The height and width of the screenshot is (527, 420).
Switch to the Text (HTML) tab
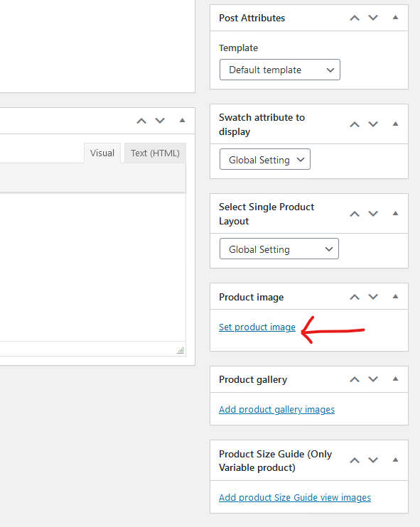pos(155,153)
